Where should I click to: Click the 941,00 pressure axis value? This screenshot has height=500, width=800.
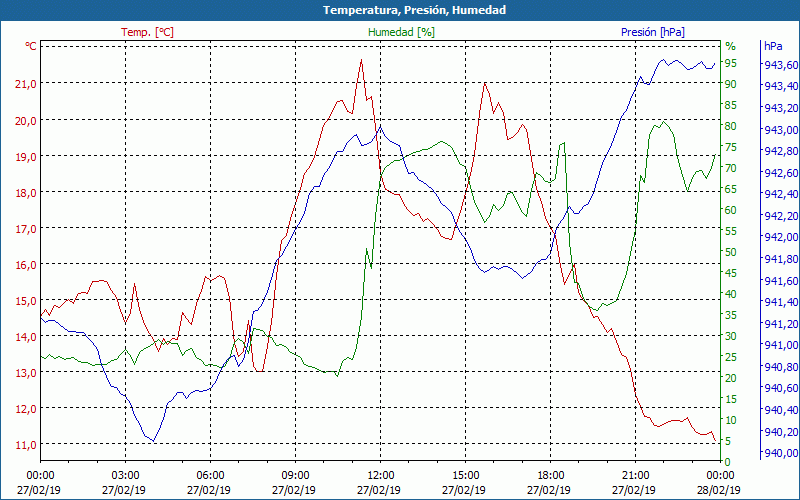tap(781, 345)
